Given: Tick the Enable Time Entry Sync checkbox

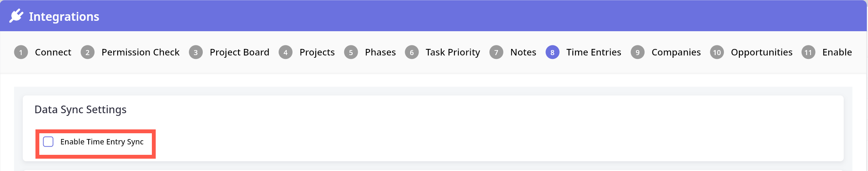Looking at the screenshot, I should (48, 142).
